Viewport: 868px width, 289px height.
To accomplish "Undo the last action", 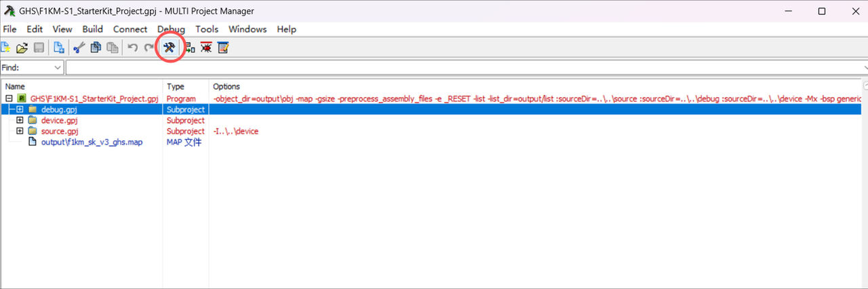I will coord(133,47).
